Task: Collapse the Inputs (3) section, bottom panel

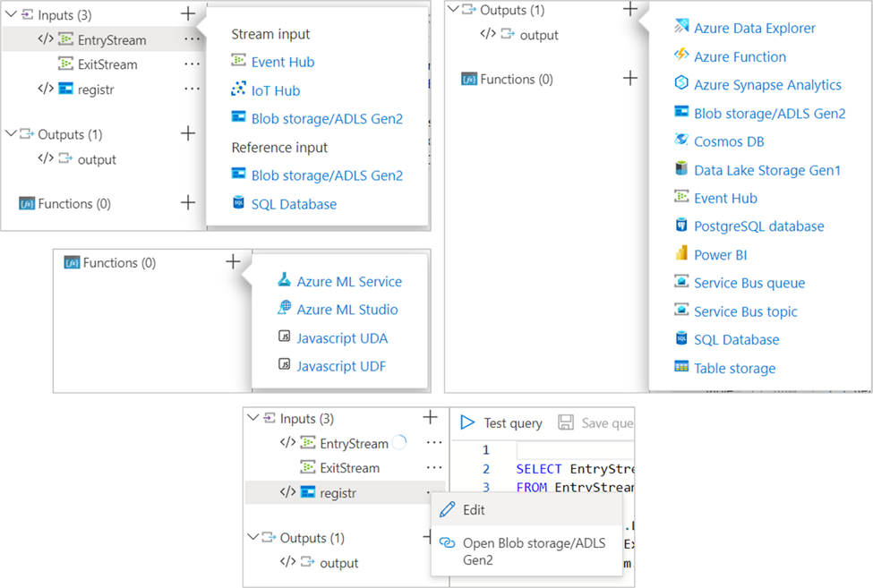Action: tap(252, 417)
